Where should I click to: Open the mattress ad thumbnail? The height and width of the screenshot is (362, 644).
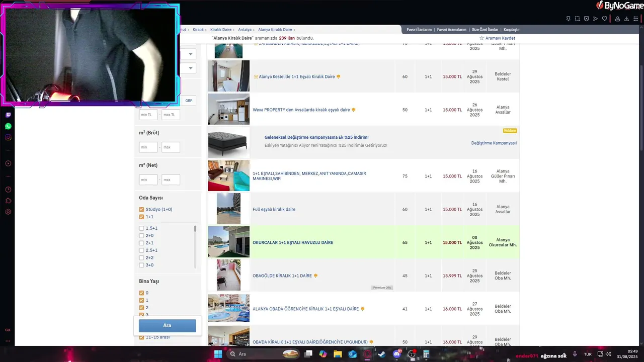pyautogui.click(x=228, y=143)
